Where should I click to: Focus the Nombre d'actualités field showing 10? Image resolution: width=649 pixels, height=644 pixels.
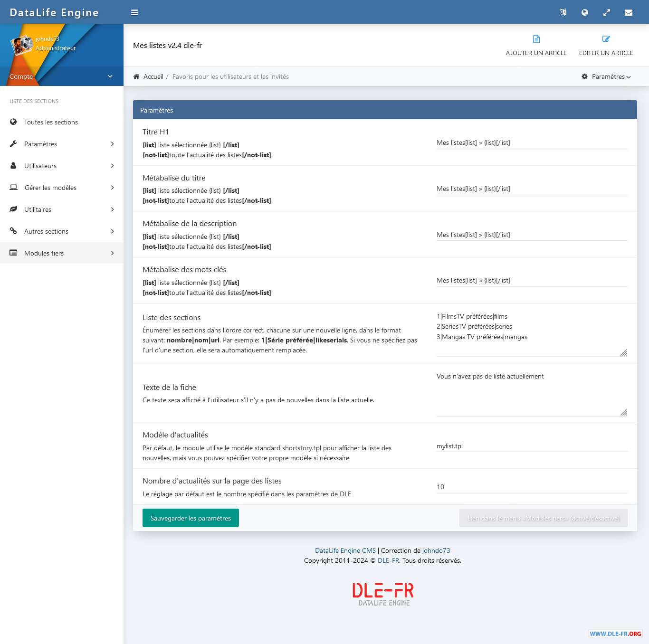[532, 487]
